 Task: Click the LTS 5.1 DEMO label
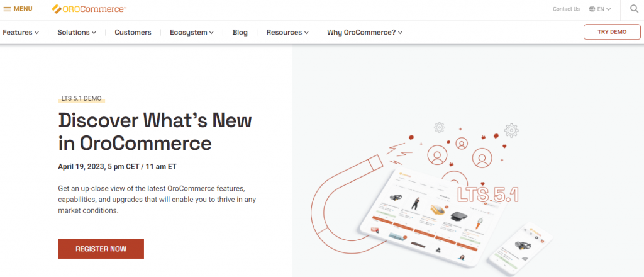click(81, 99)
